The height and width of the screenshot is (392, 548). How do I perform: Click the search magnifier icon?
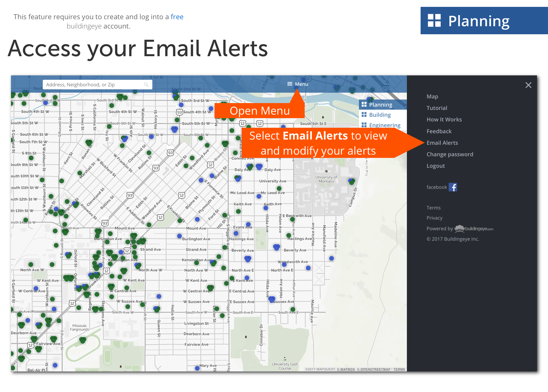pos(146,85)
